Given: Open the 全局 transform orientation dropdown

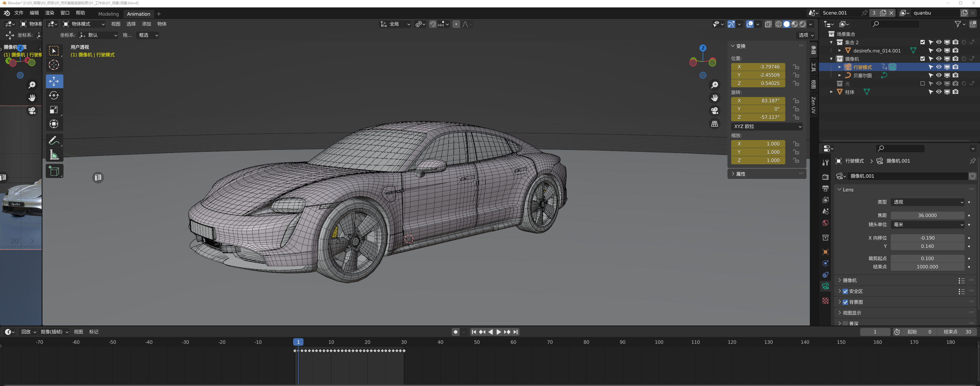Looking at the screenshot, I should tap(395, 24).
